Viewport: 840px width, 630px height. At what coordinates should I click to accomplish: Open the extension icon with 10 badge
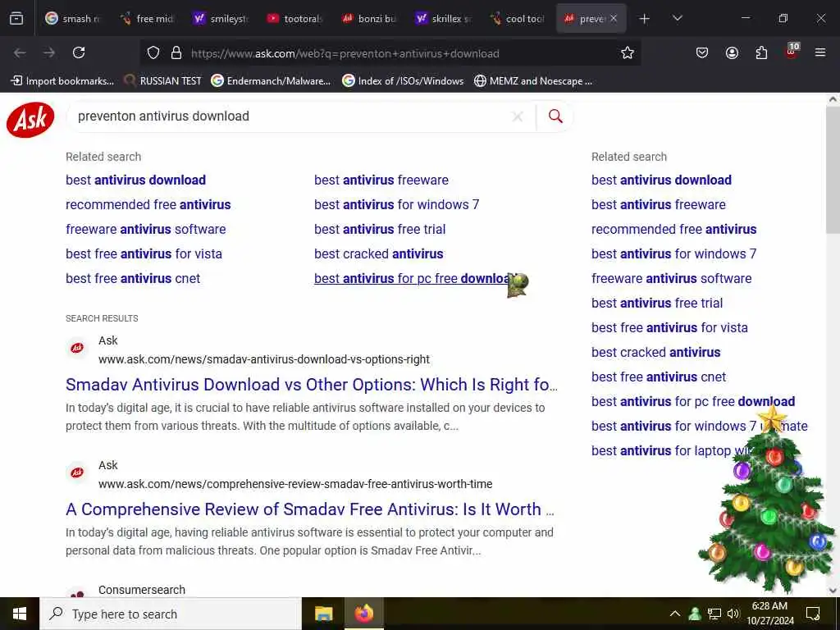tap(792, 51)
